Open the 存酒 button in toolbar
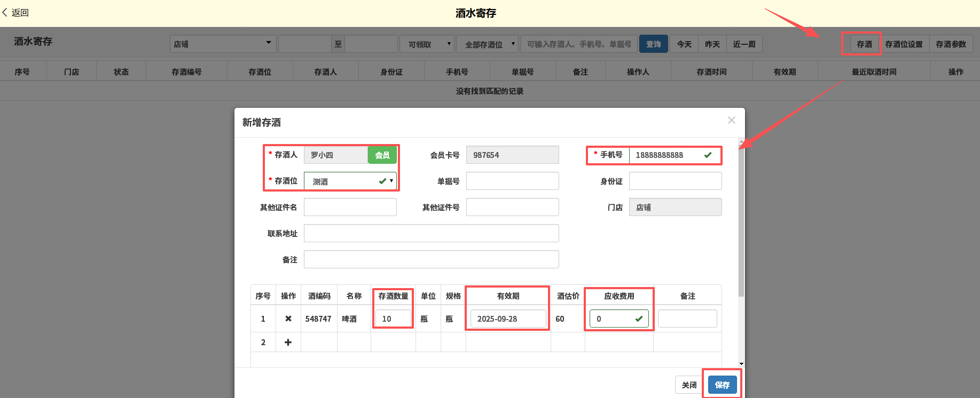Screen dimensions: 980x398 (x=864, y=44)
